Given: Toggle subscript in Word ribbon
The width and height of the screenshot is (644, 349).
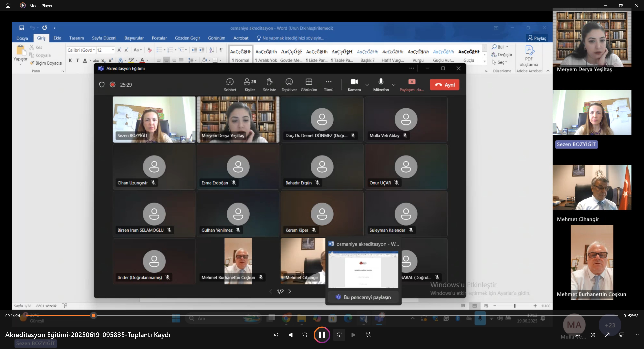Looking at the screenshot, I should [103, 60].
